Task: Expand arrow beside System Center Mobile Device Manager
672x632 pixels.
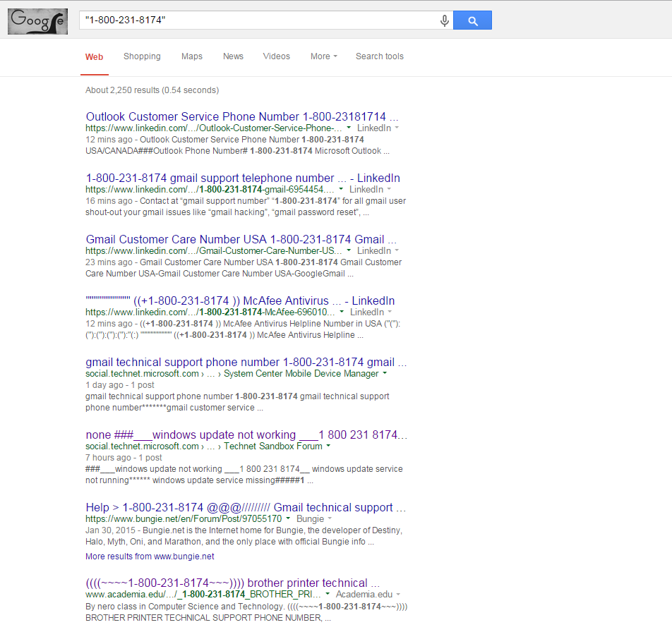Action: click(385, 373)
